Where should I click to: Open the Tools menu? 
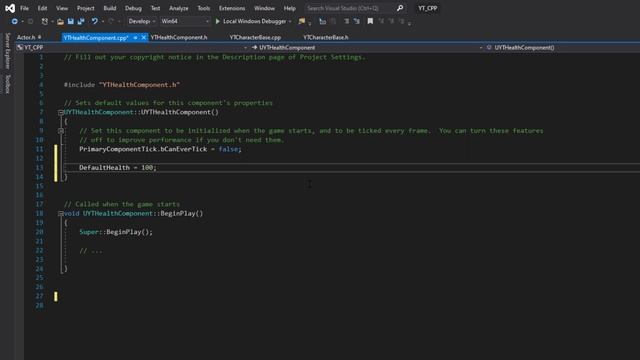tap(204, 8)
